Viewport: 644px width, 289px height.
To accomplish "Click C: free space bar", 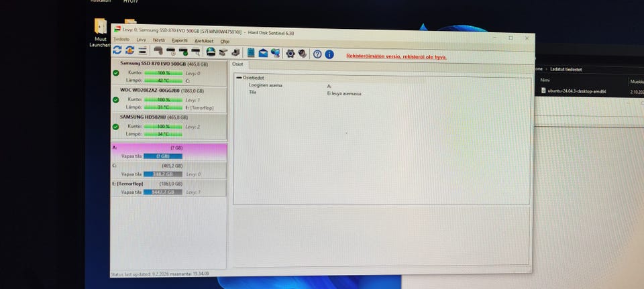I will click(162, 174).
